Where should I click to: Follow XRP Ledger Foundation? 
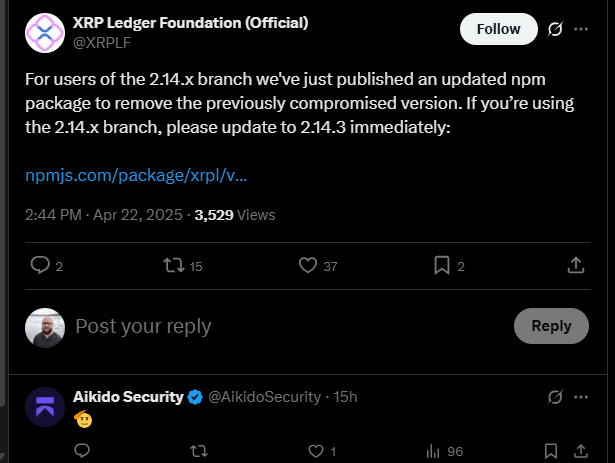(x=498, y=29)
